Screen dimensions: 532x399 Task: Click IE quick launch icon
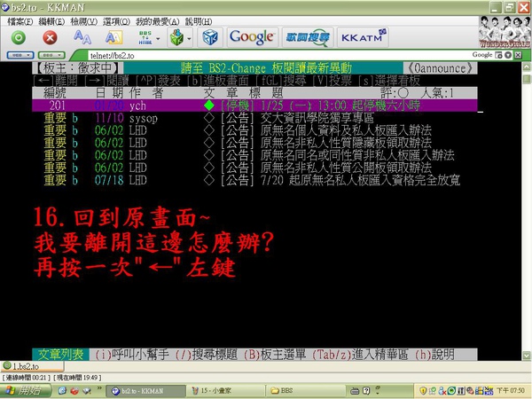62,391
